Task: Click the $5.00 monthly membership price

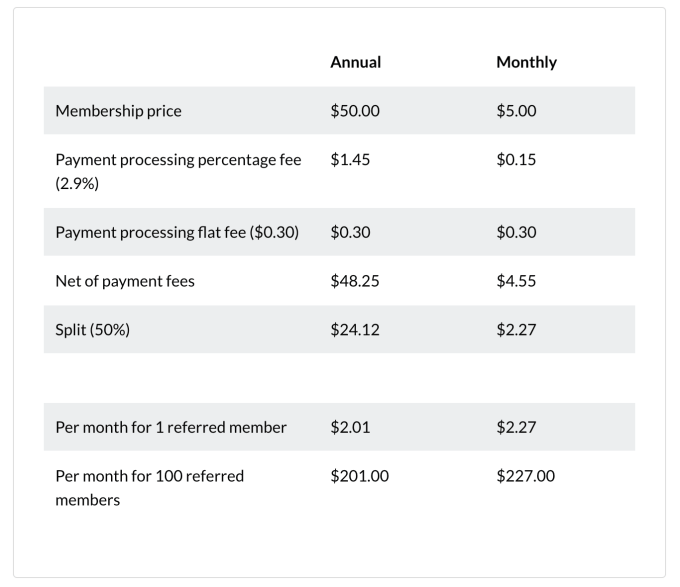Action: pyautogui.click(x=516, y=111)
